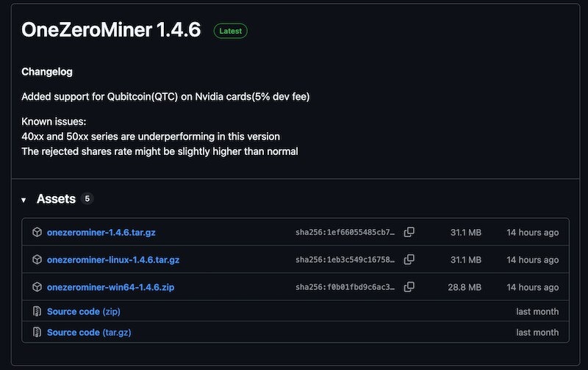Click last month on Source code (tar.gz) row
This screenshot has height=370, width=588.
click(537, 333)
